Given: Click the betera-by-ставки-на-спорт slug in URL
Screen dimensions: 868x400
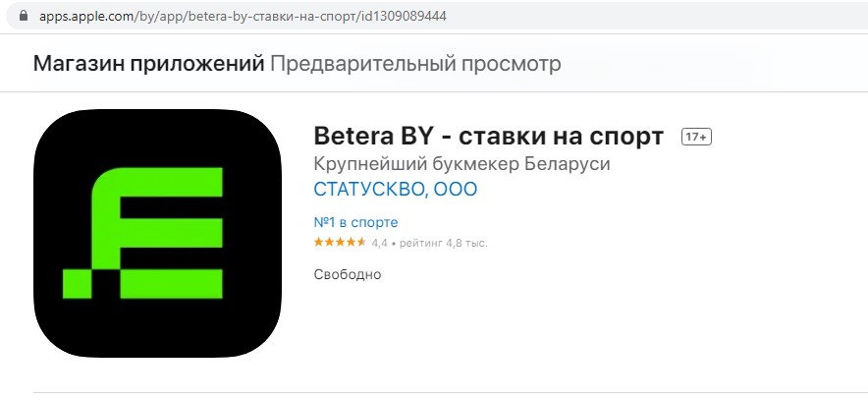Looking at the screenshot, I should tap(273, 17).
